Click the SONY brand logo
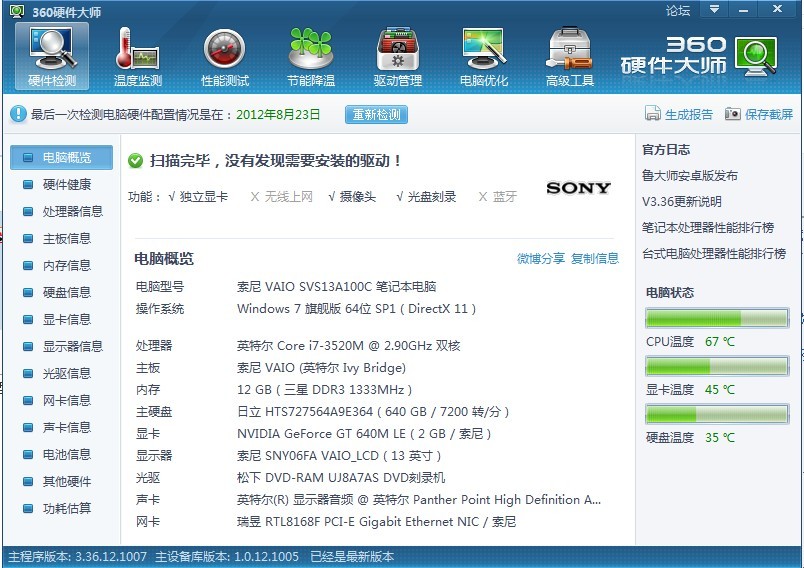Viewport: 804px width, 568px height. click(578, 188)
